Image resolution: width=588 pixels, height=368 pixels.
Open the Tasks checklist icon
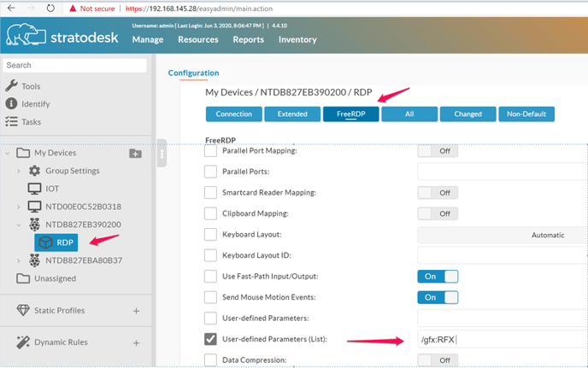click(x=11, y=122)
